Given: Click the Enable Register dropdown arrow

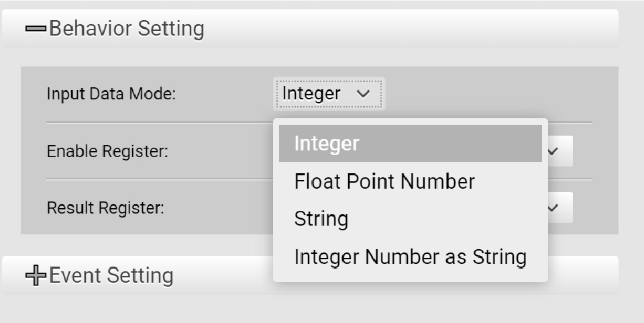Looking at the screenshot, I should coord(553,151).
